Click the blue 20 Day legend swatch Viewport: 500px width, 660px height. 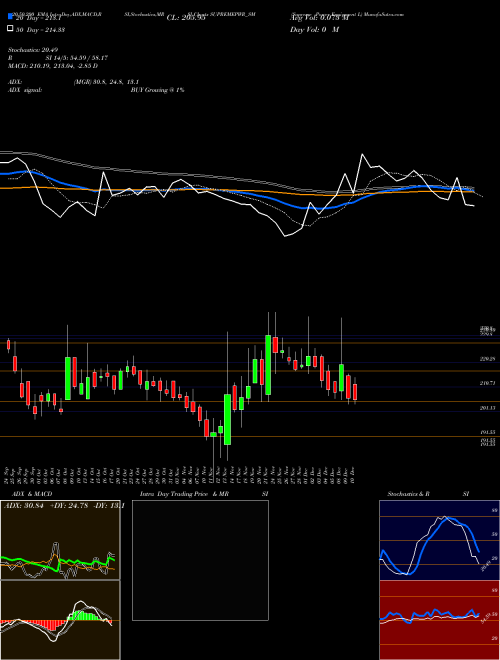click(x=10, y=17)
